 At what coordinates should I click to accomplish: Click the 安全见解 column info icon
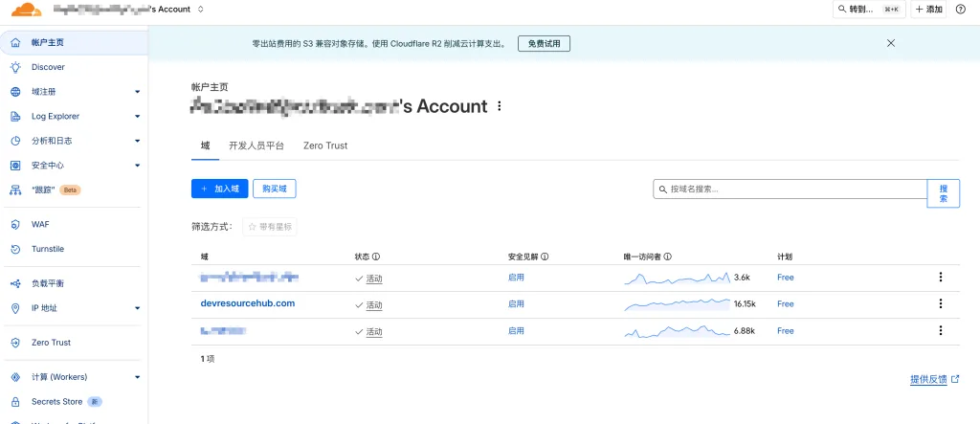[545, 257]
